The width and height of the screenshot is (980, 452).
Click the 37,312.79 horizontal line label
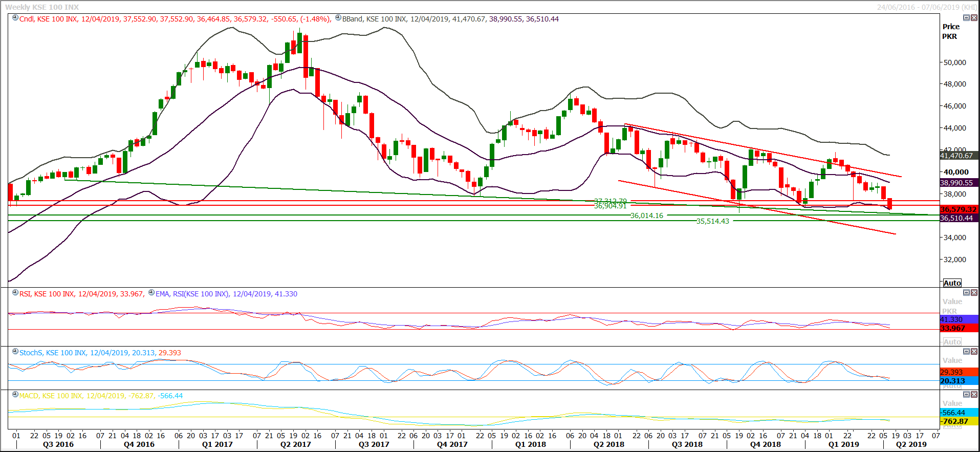(610, 201)
